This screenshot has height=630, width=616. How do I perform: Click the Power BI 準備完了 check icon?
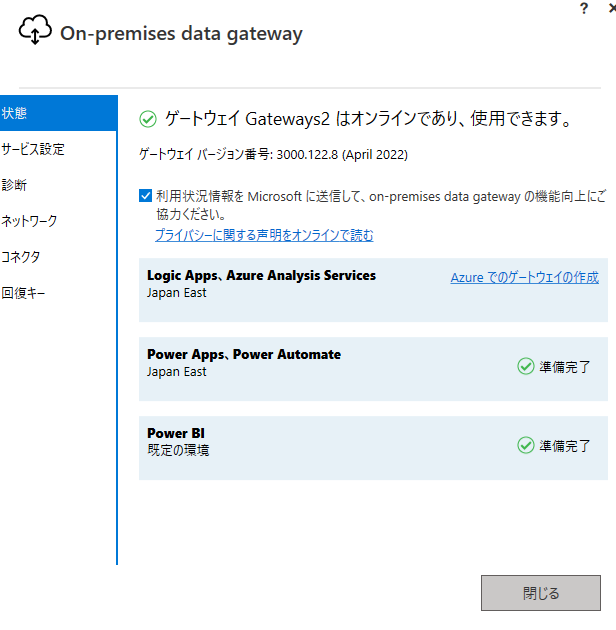(x=526, y=445)
